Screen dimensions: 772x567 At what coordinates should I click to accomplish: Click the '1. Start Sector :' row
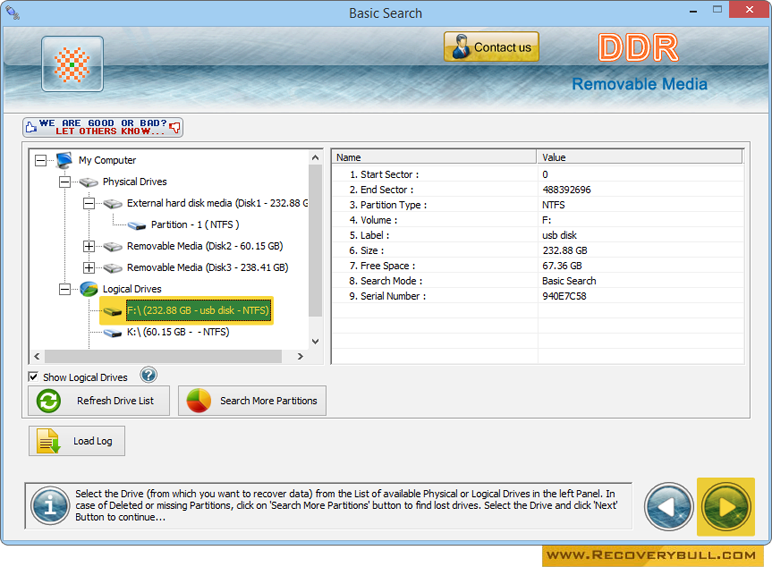tap(538, 174)
